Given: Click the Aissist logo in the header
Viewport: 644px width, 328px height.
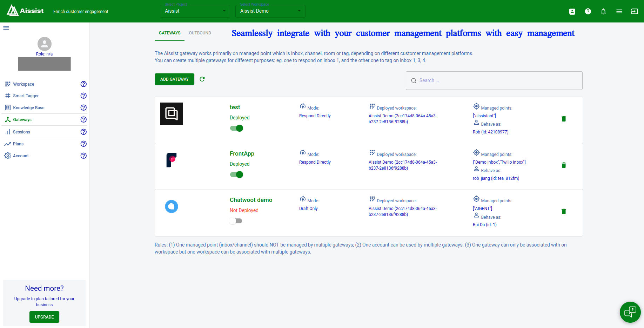Looking at the screenshot, I should click(25, 11).
